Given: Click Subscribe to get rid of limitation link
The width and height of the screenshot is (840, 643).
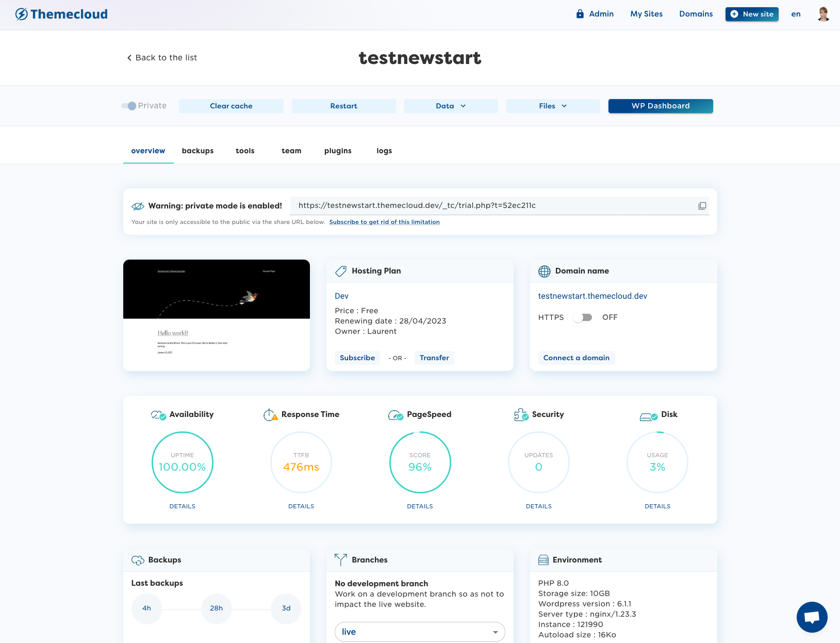Looking at the screenshot, I should coord(385,222).
